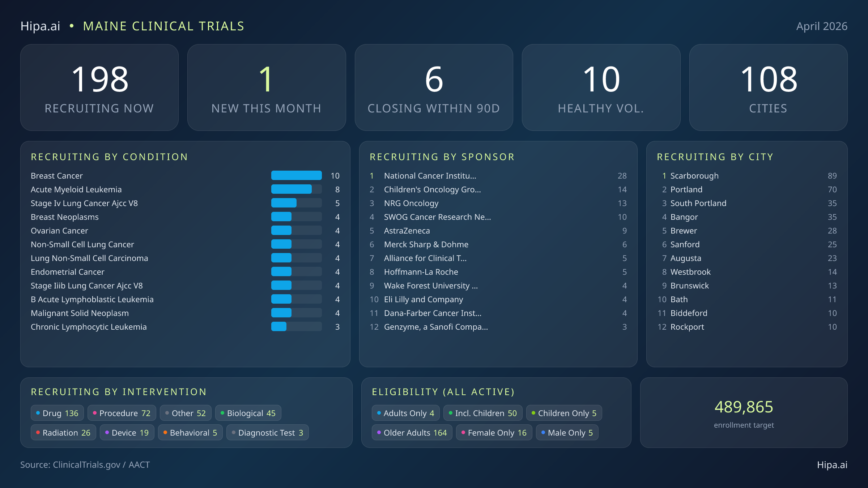Click the Rockport city row

(747, 327)
